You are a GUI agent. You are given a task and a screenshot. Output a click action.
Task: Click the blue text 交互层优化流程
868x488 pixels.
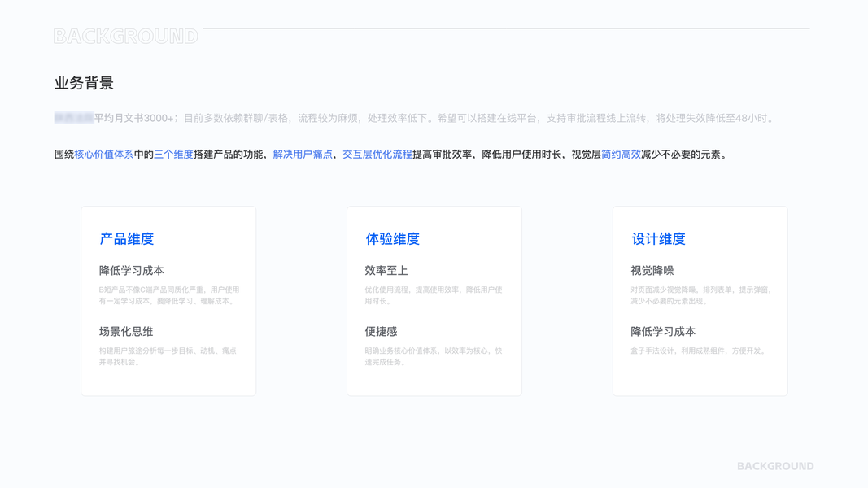[x=377, y=155]
